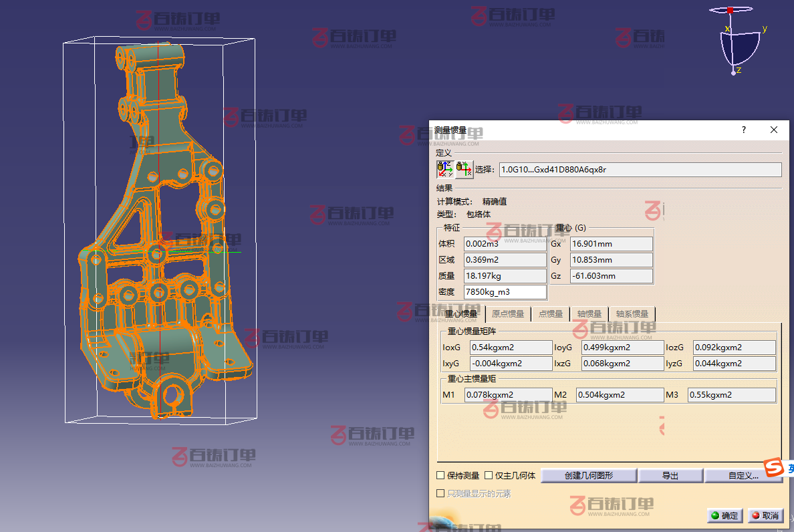This screenshot has height=532, width=794.
Task: Open the 自定义... customize dialog
Action: (x=743, y=476)
